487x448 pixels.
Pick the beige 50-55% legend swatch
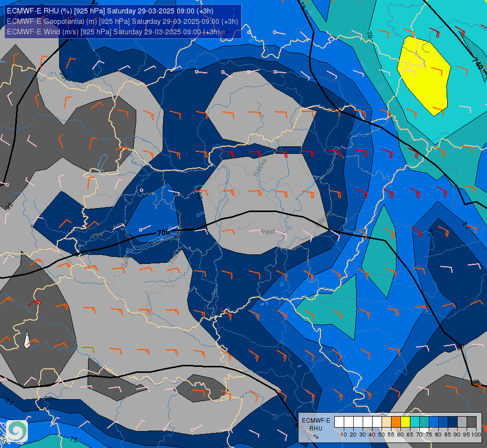coord(387,422)
